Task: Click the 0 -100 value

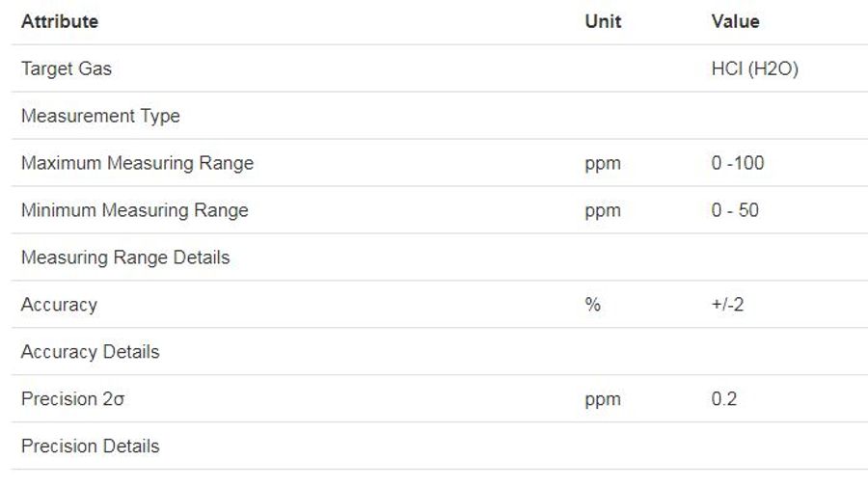Action: [x=738, y=163]
